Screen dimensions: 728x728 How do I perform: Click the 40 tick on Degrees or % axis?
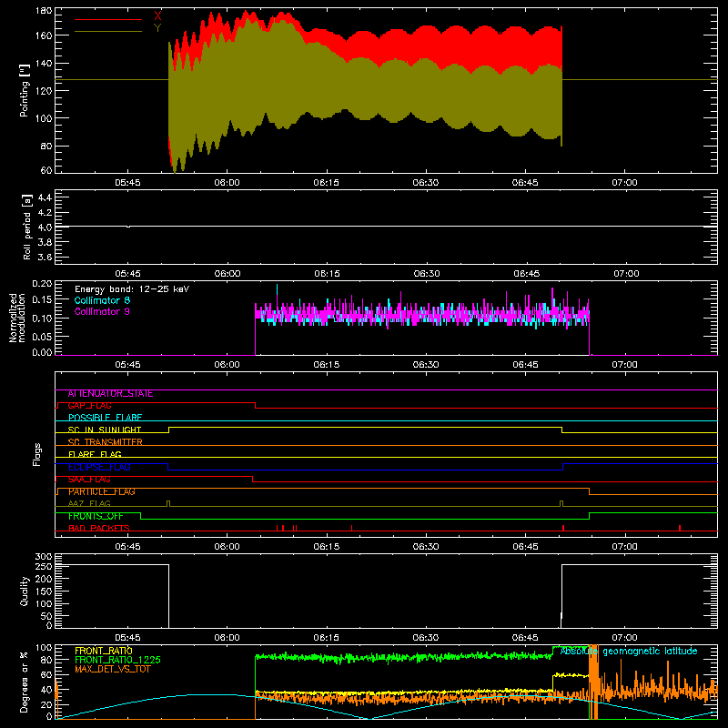coord(46,690)
